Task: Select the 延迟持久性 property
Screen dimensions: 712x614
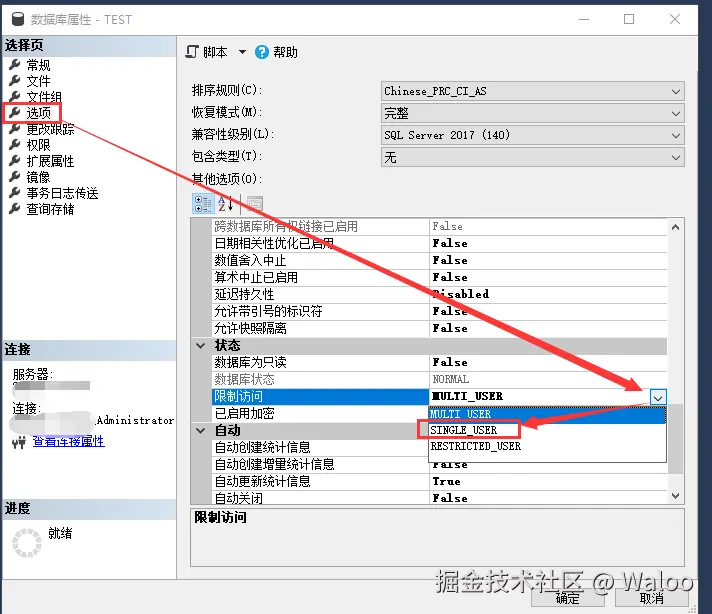Action: [440, 294]
